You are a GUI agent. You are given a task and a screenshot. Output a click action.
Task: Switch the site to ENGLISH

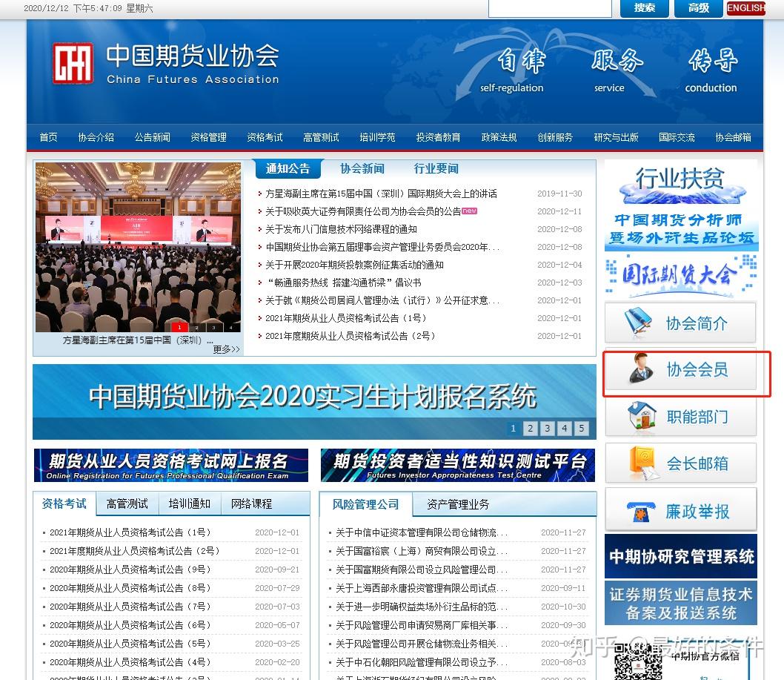(x=745, y=8)
